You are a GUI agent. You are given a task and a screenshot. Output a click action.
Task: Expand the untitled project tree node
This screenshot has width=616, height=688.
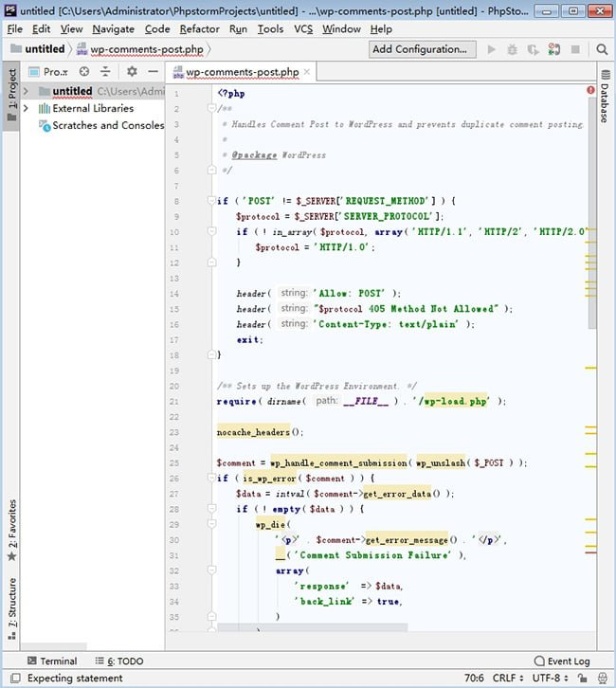26,91
